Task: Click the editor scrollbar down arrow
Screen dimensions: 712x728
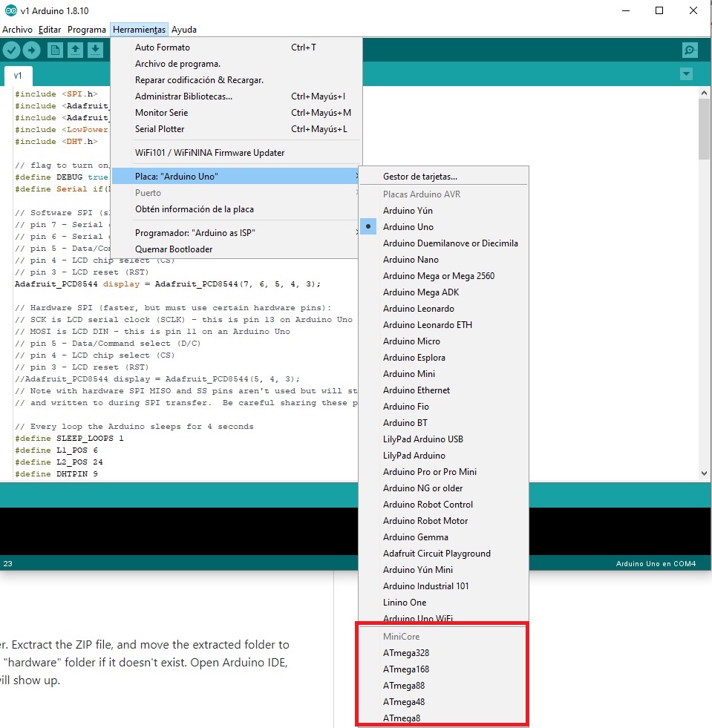Action: (x=704, y=473)
